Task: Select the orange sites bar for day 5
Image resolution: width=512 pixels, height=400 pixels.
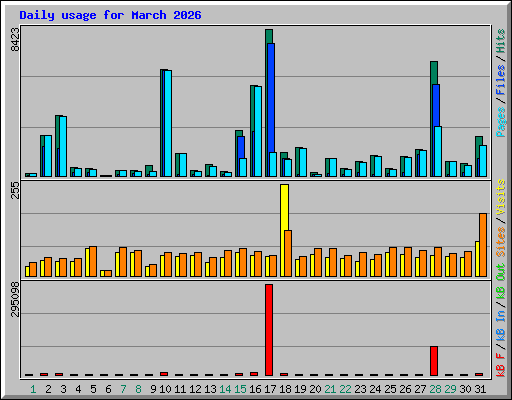Action: [93, 261]
